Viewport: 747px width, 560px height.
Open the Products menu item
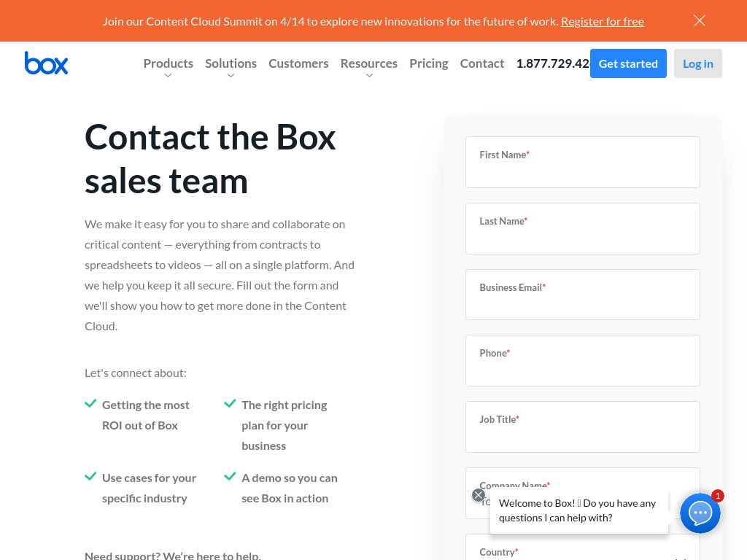169,63
